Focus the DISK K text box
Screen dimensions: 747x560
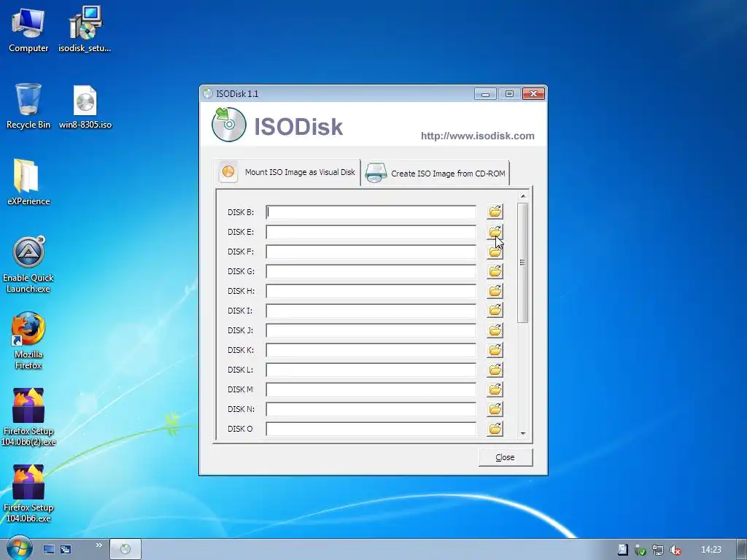click(371, 350)
